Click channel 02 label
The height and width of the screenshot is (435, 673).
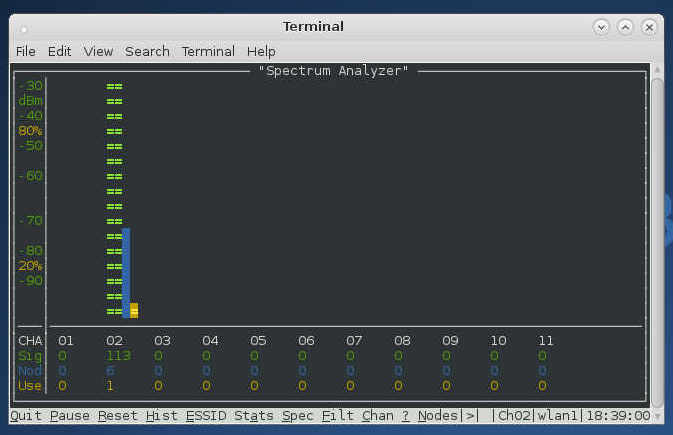[x=114, y=341]
